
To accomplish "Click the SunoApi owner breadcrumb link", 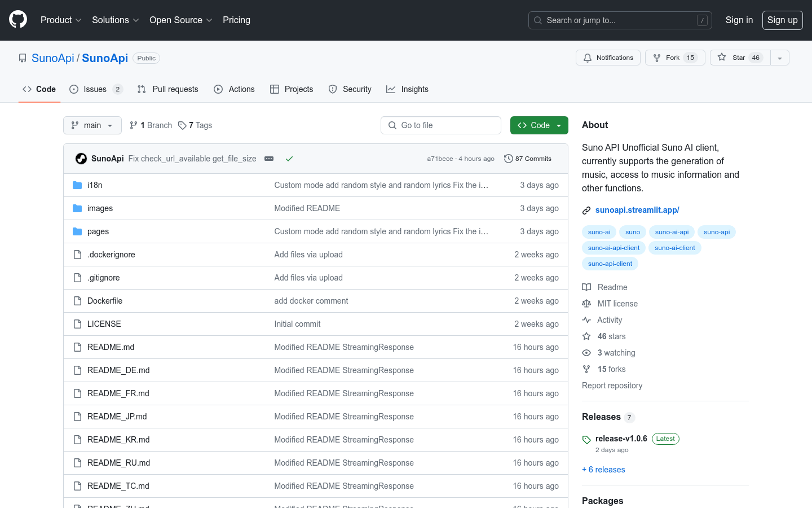I will [x=53, y=58].
